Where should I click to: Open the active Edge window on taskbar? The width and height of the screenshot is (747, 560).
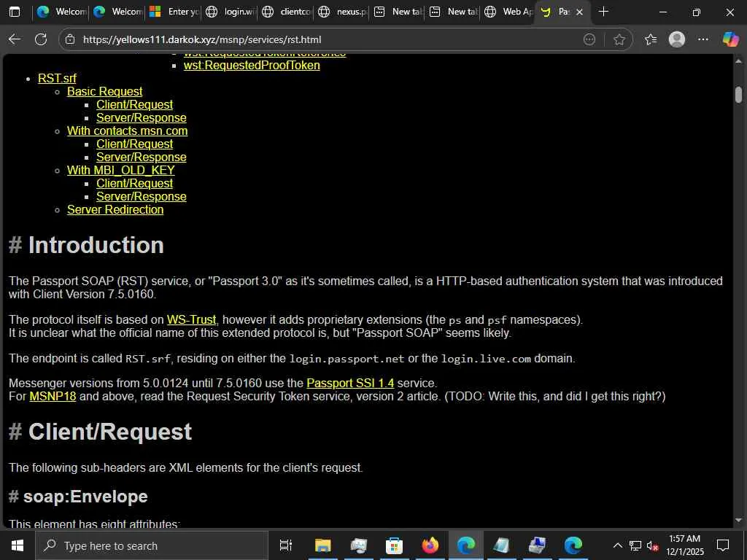pyautogui.click(x=465, y=545)
